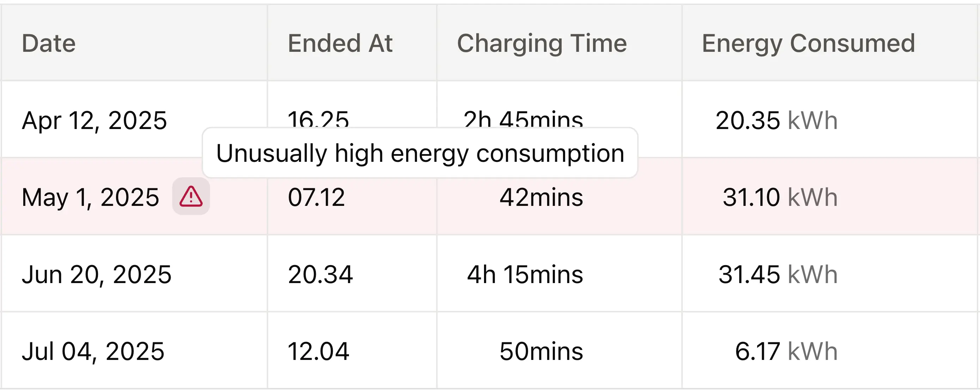Select the May 1, 2025 date text
Screen dimensions: 980x392
pyautogui.click(x=91, y=197)
